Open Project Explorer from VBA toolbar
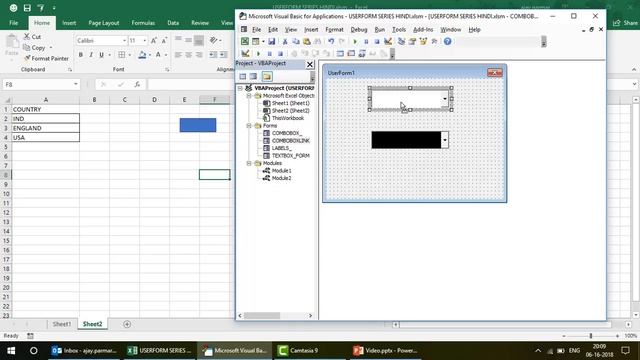 (x=402, y=41)
